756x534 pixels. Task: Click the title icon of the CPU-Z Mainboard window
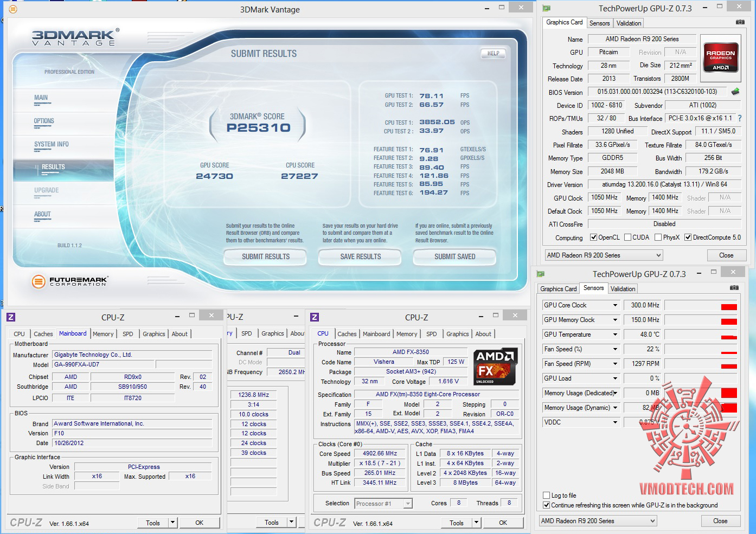tap(11, 317)
